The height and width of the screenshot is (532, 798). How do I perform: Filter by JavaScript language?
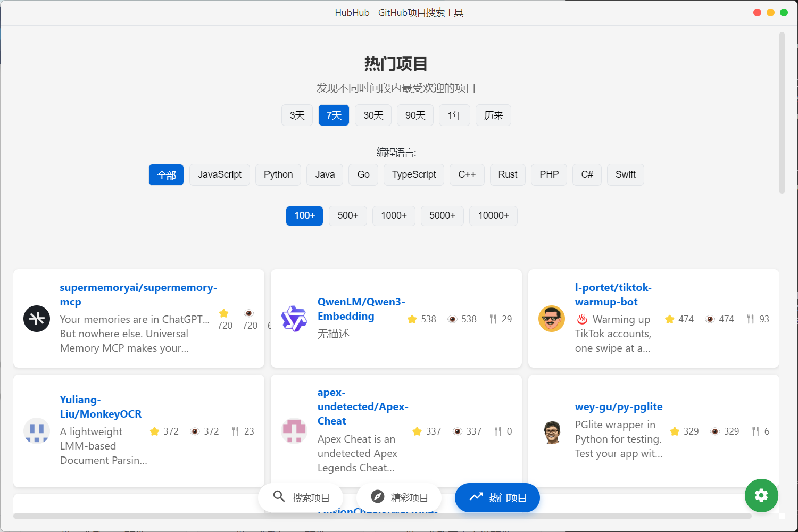click(x=220, y=175)
